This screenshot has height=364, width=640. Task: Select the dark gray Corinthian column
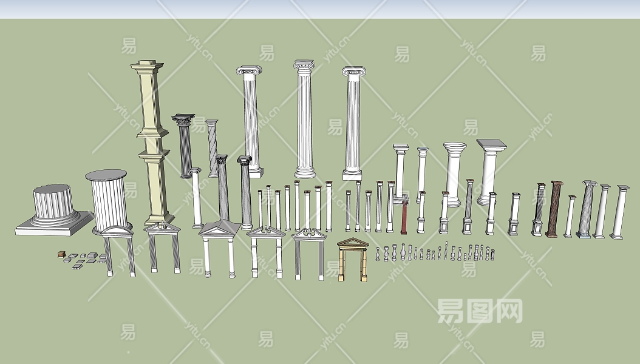[x=184, y=146]
